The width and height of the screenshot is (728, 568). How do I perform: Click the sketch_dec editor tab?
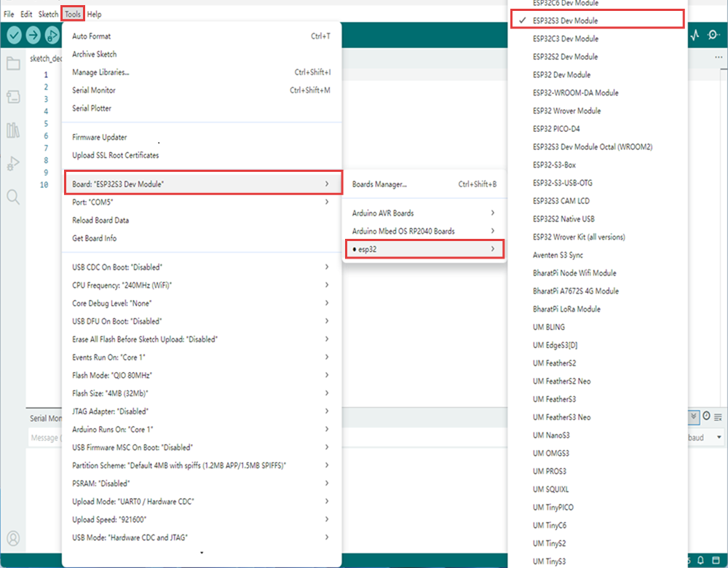[45, 58]
